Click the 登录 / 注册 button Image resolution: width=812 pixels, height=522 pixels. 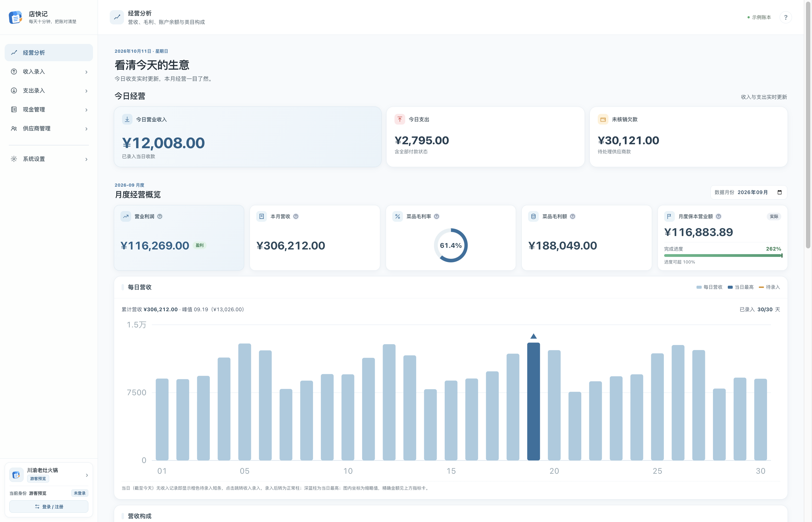click(49, 506)
